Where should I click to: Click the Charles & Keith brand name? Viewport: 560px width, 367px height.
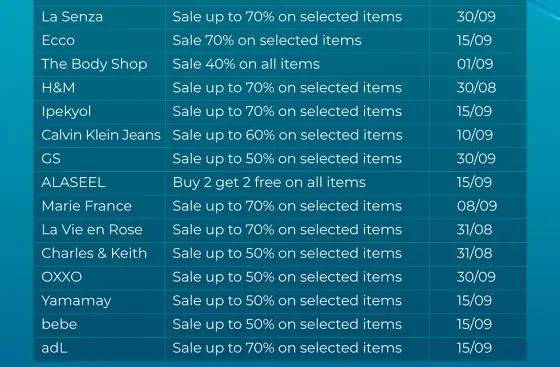94,253
